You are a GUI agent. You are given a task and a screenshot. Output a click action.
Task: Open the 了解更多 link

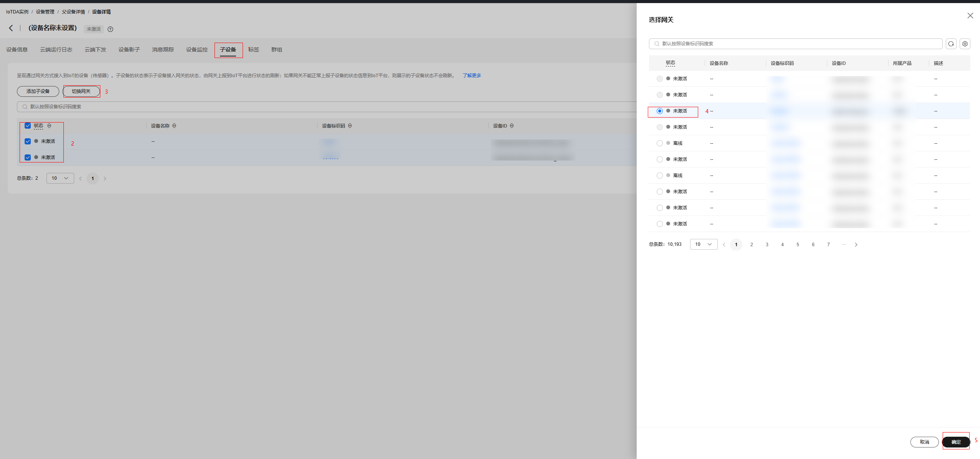point(472,76)
